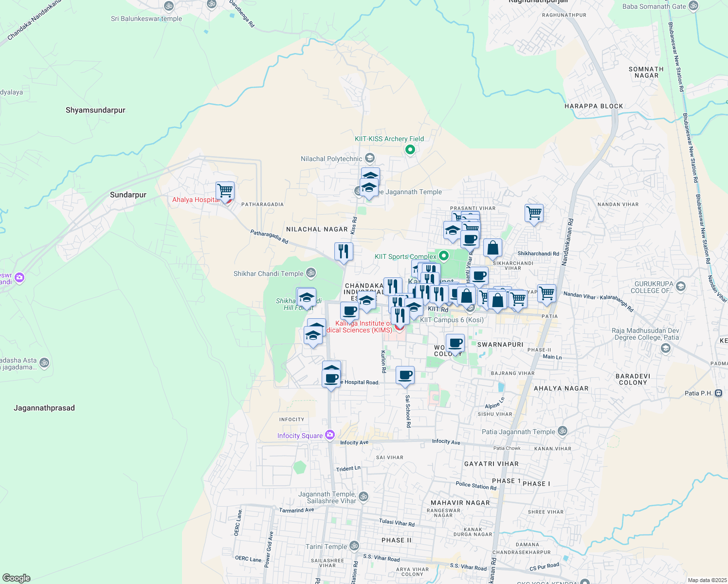This screenshot has width=728, height=584.
Task: Select the PATHARAGADIA label
Action: click(262, 204)
